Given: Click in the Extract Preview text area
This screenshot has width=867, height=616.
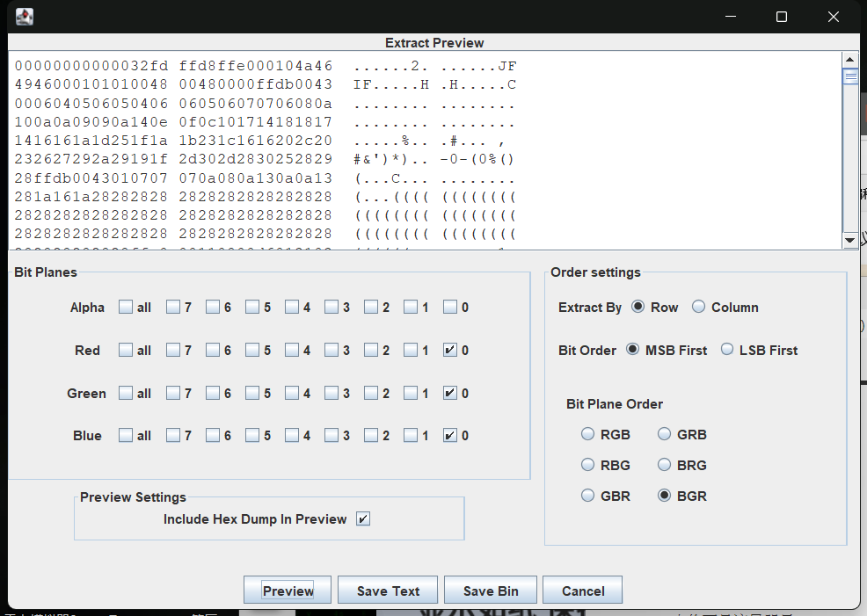Looking at the screenshot, I should pos(422,149).
